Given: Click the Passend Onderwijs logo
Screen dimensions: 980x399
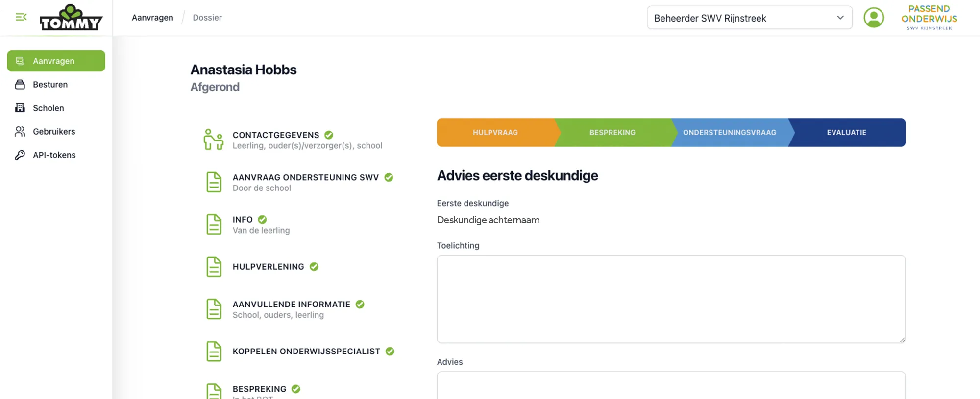Looking at the screenshot, I should click(x=929, y=18).
